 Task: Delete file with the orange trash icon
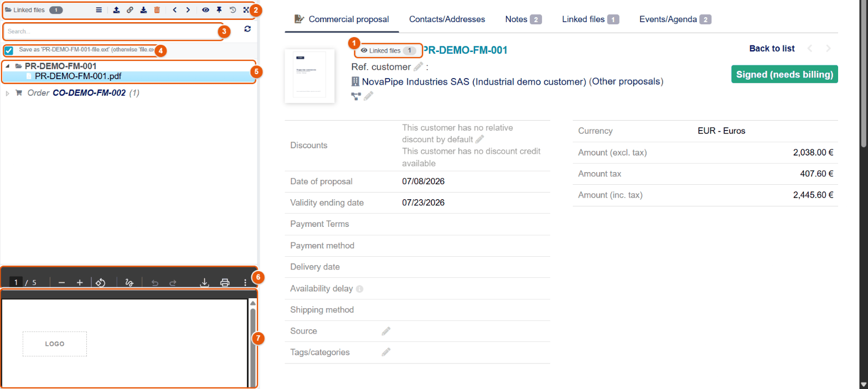click(157, 10)
